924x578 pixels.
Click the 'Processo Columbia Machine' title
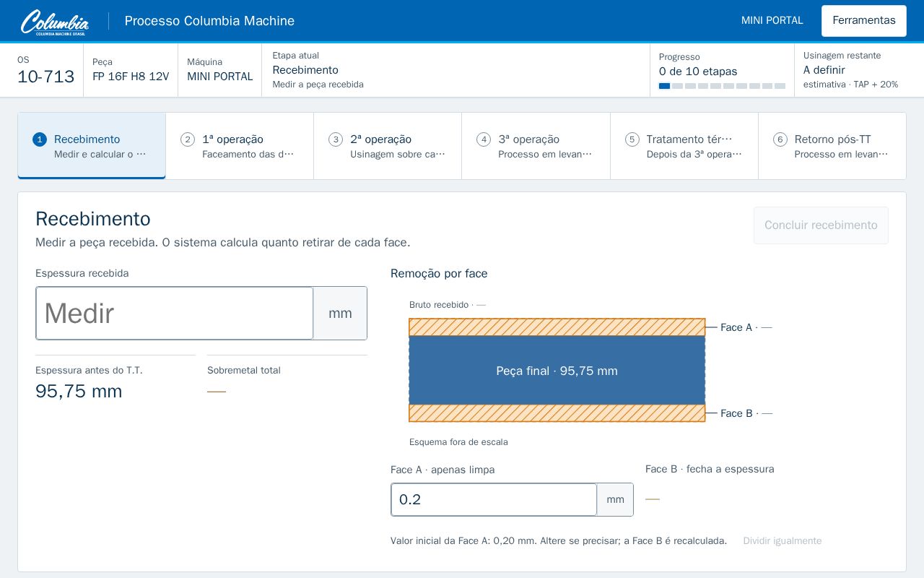[x=209, y=21]
